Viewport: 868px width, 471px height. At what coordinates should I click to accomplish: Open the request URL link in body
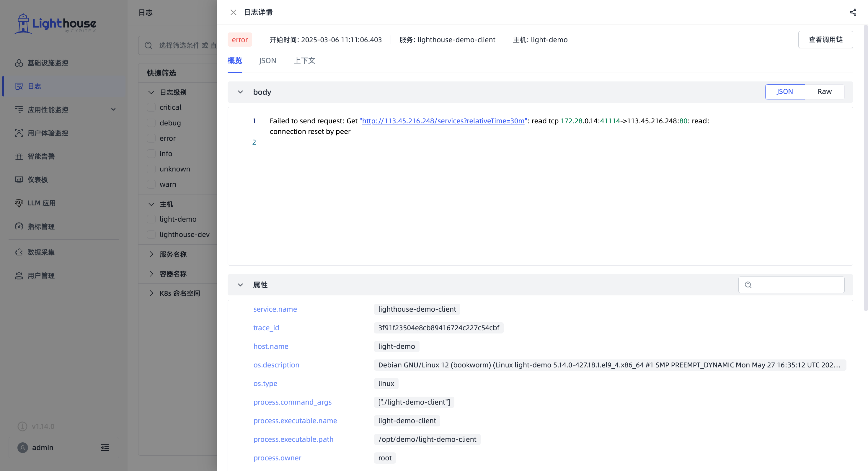pyautogui.click(x=443, y=121)
